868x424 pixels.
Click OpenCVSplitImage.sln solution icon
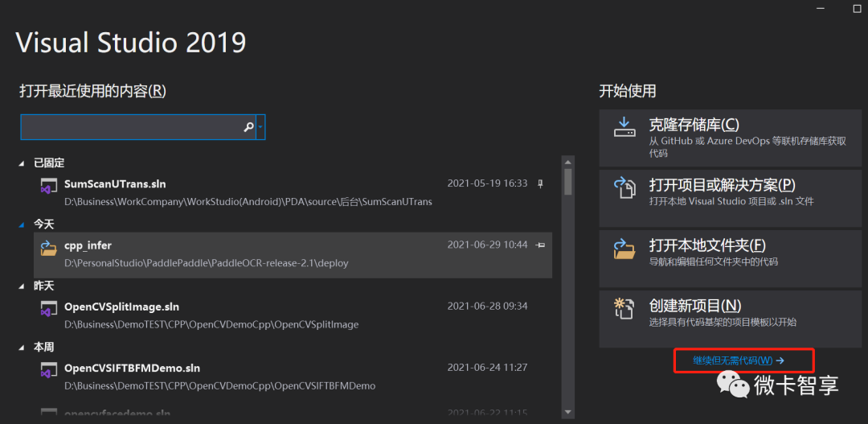(49, 308)
